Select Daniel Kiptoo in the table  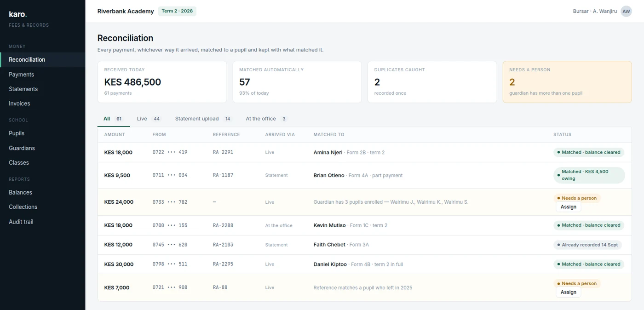[x=330, y=264]
